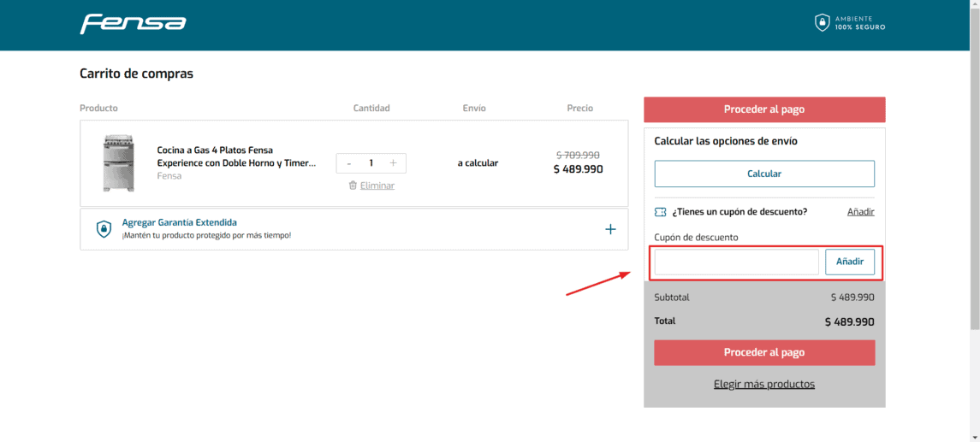
Task: Click the Carrito de compras heading
Action: [136, 74]
